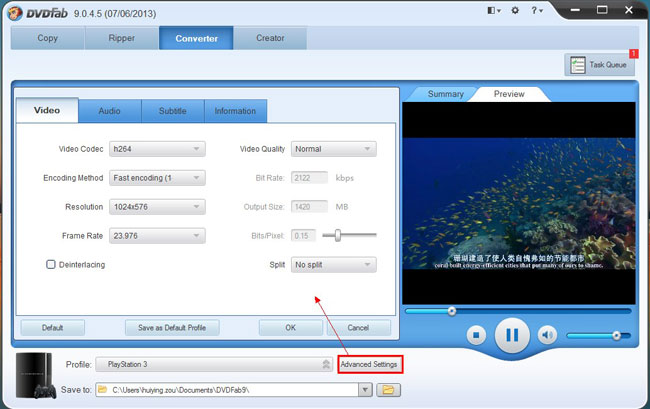Open the help question mark menu
The image size is (650, 409).
pyautogui.click(x=536, y=10)
